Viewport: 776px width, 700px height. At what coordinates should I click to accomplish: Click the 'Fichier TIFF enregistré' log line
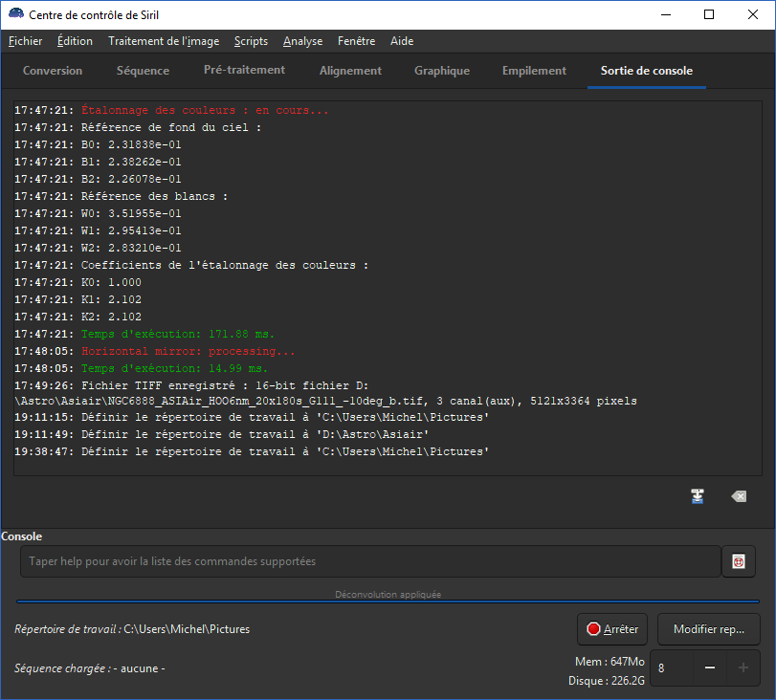coord(325,393)
